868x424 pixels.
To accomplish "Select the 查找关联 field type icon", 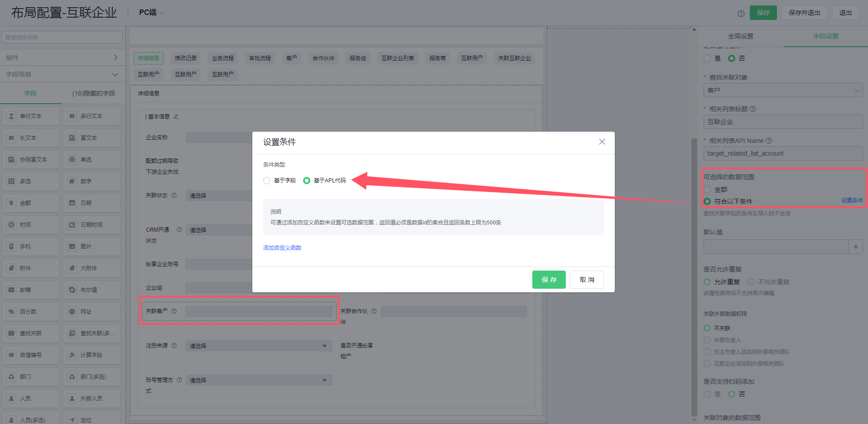I will click(30, 333).
